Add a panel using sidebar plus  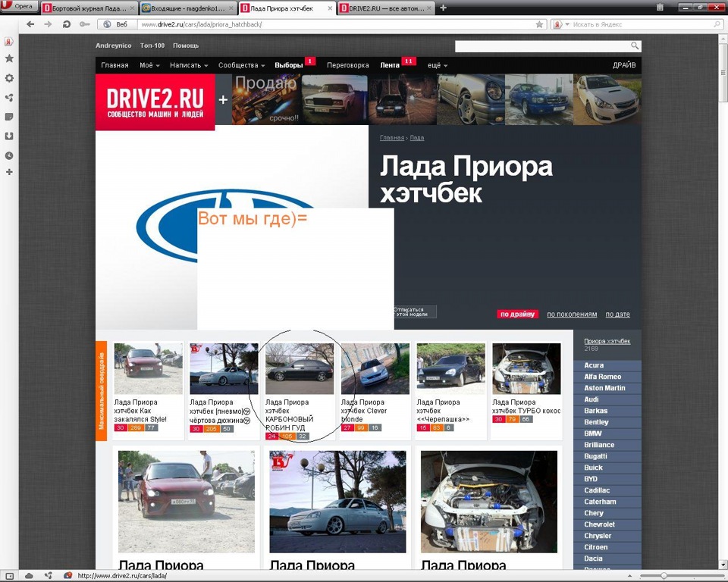click(9, 172)
